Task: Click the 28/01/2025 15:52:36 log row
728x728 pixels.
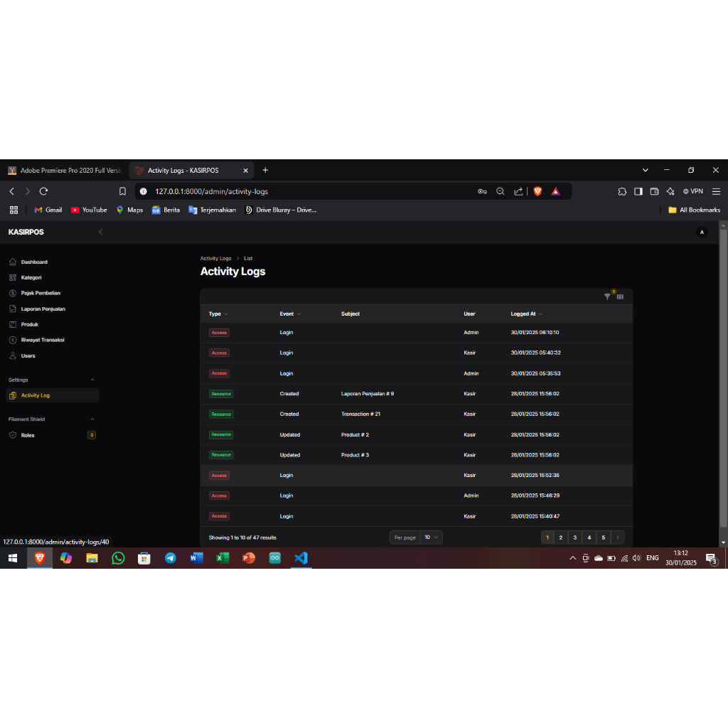Action: pos(416,476)
